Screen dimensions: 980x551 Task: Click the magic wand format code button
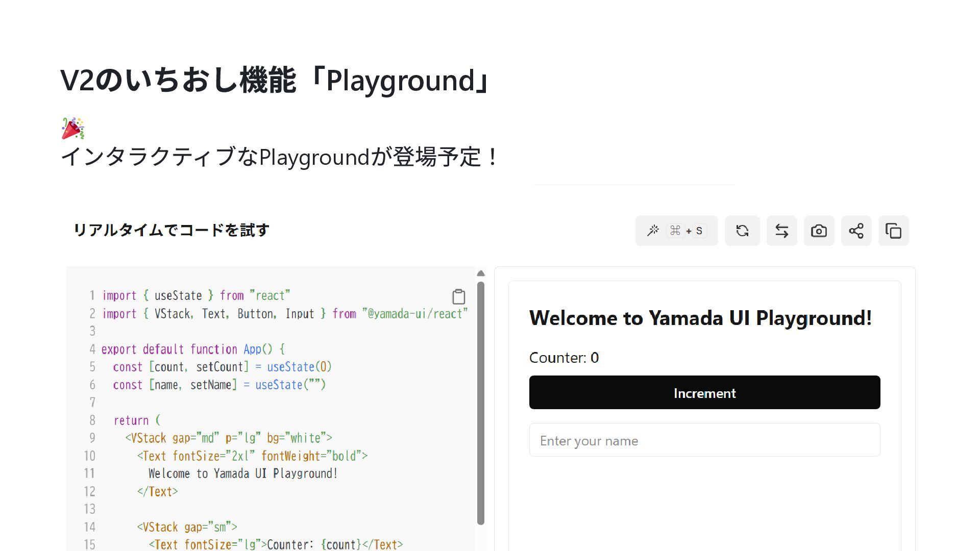653,231
